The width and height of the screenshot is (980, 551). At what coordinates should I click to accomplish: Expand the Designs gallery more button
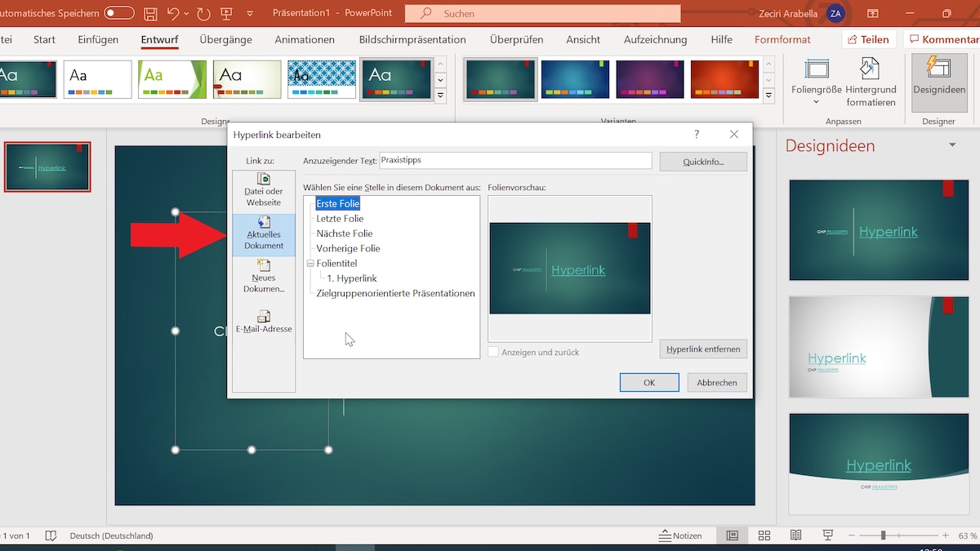point(441,96)
